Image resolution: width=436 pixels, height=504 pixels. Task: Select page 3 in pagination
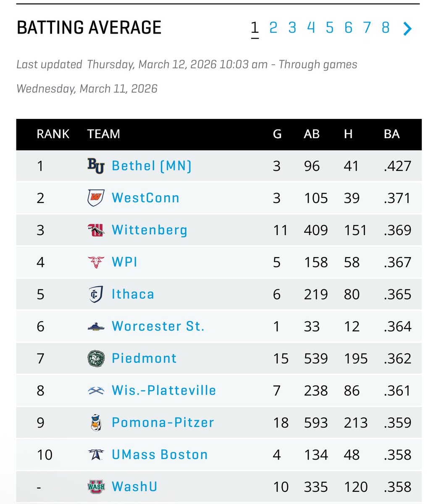292,28
